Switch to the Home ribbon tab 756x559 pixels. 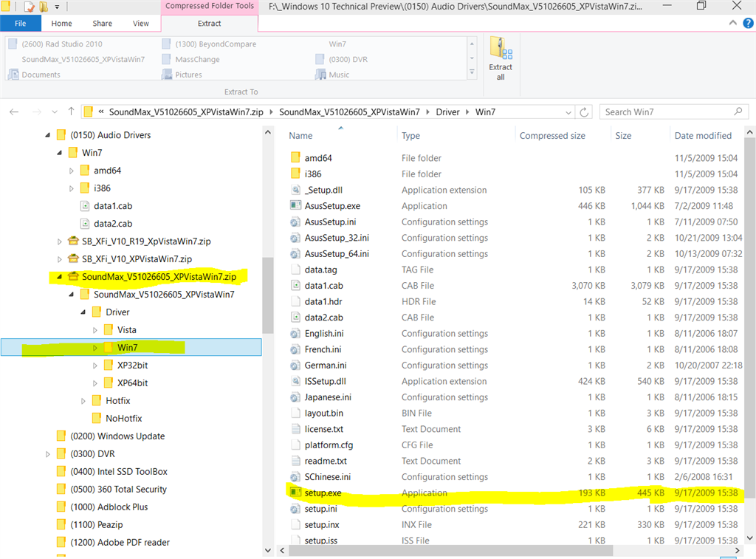click(x=62, y=23)
